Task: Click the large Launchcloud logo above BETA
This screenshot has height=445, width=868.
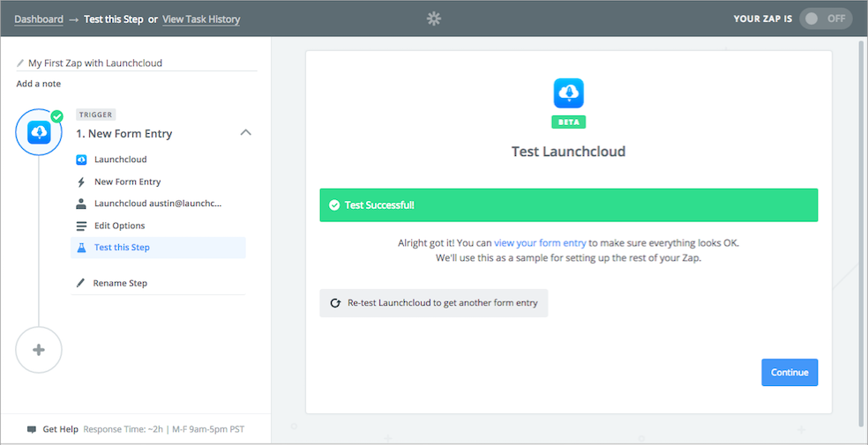Action: coord(568,93)
